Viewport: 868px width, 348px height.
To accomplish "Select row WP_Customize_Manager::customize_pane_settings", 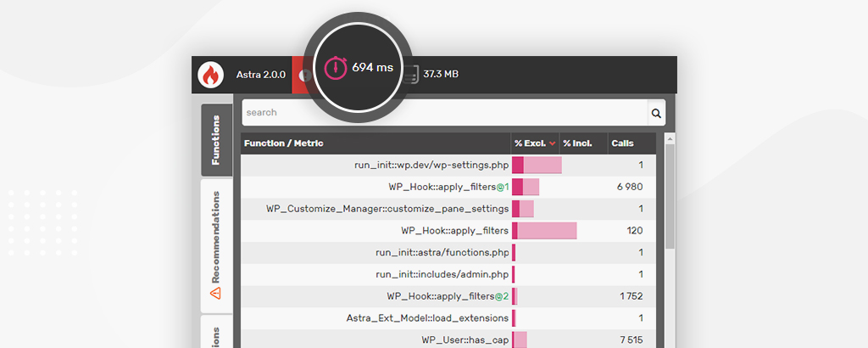I will (448, 209).
